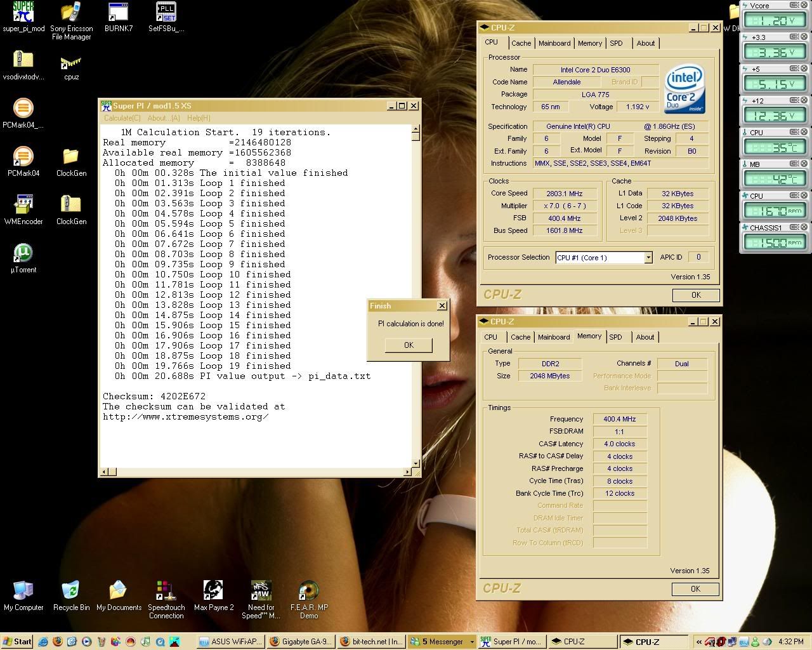Click OK in the Finish dialog
This screenshot has width=812, height=650.
coord(409,345)
